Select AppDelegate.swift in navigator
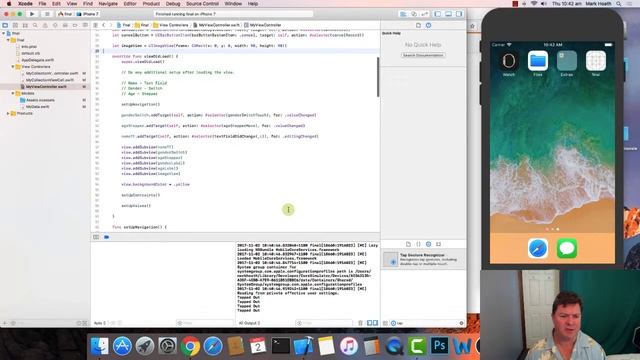The width and height of the screenshot is (640, 360). (38, 60)
